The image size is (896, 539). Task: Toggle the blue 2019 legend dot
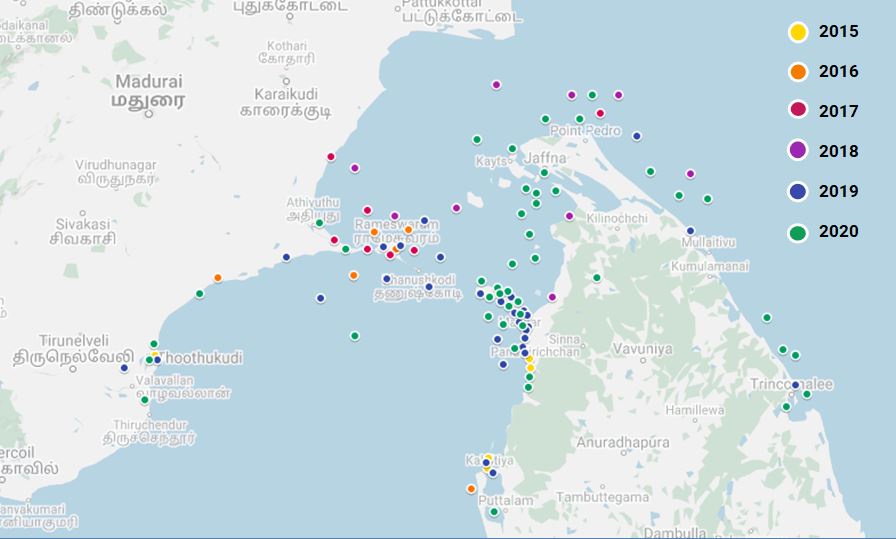[797, 192]
